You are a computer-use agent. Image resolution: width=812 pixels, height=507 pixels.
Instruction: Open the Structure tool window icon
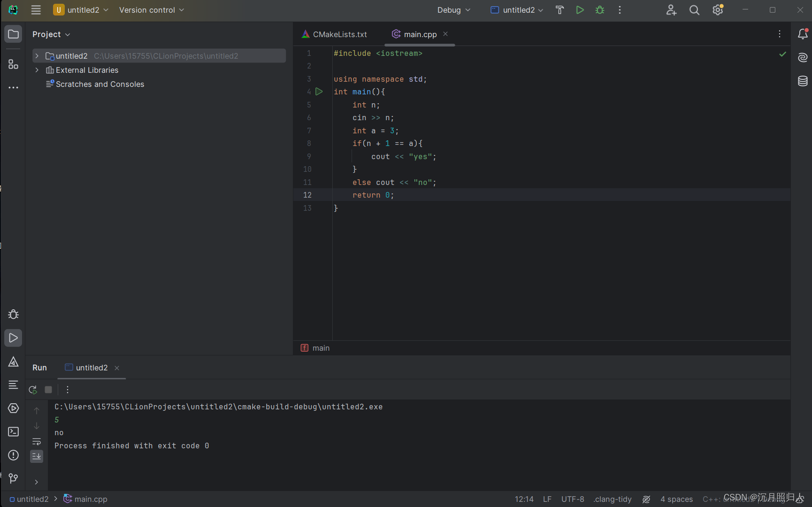[x=13, y=64]
